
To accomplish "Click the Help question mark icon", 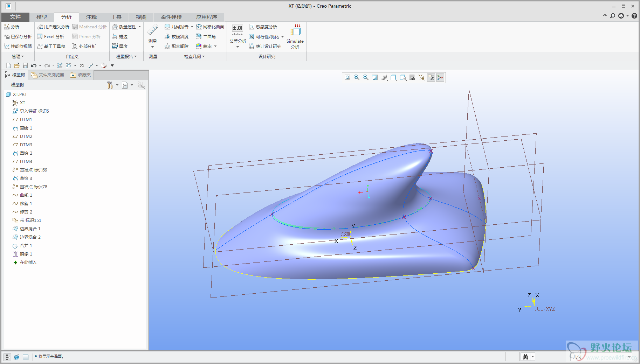I will 634,16.
